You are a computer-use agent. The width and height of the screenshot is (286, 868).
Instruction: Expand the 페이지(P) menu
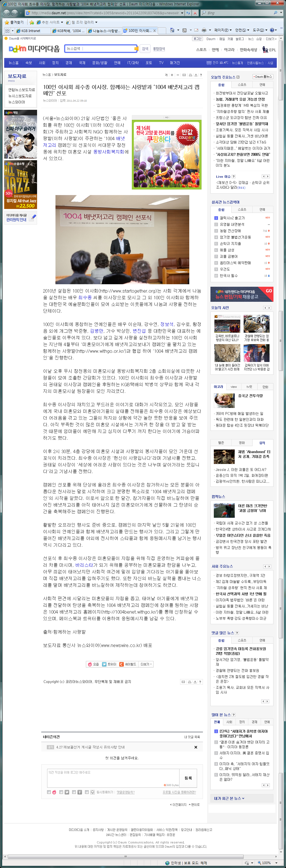click(x=223, y=30)
